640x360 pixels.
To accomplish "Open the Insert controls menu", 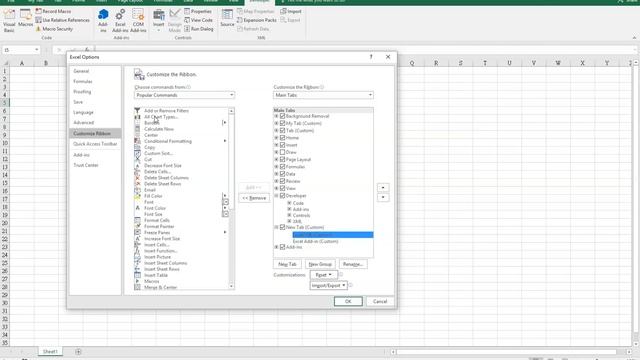I will [158, 20].
